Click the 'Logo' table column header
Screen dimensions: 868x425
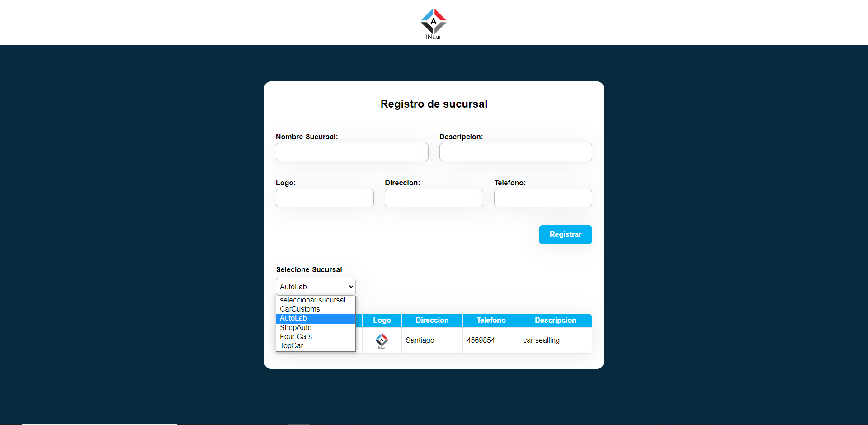[x=381, y=320]
